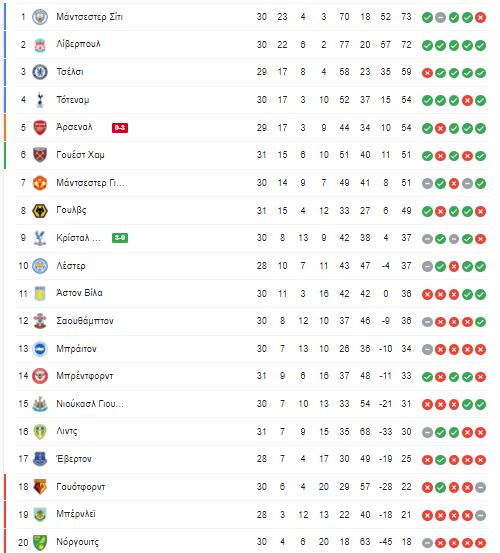Screen dimensions: 500x553
Task: Click the Manchester City club crest
Action: [40, 17]
